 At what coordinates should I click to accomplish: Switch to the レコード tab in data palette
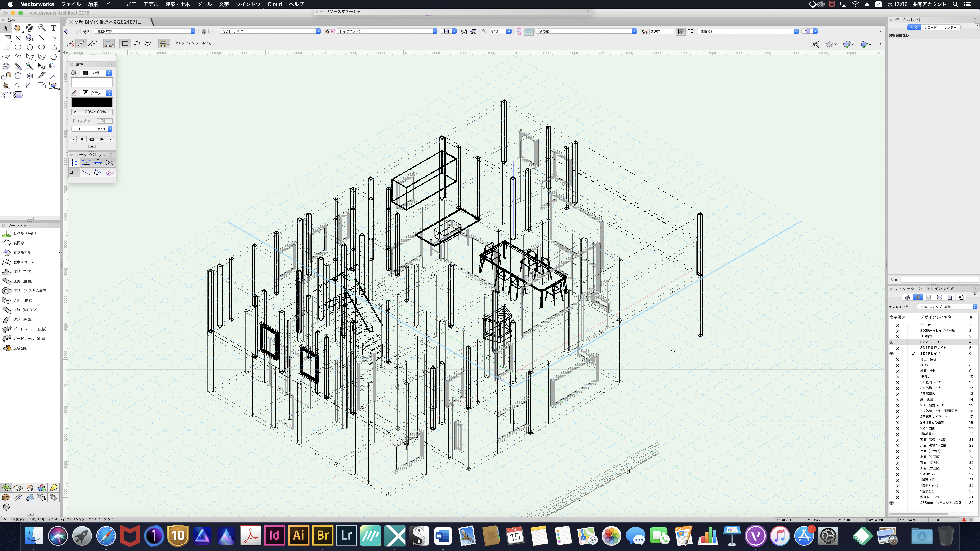coord(930,27)
